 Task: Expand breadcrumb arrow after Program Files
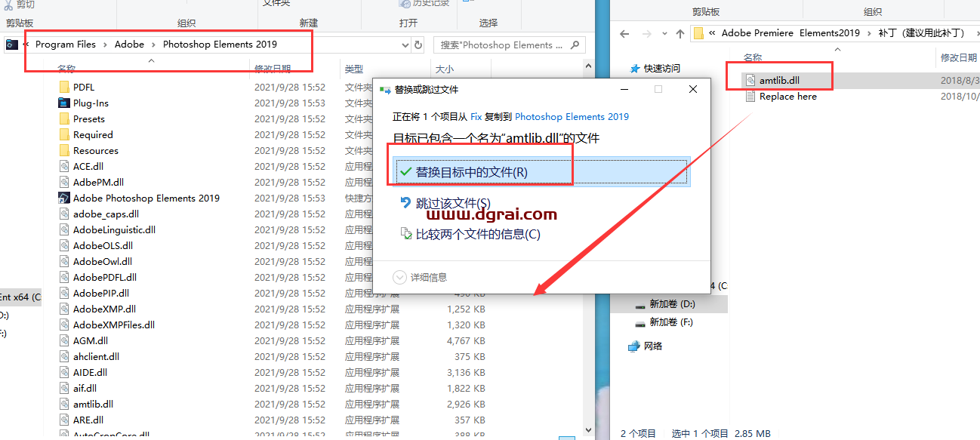click(106, 45)
